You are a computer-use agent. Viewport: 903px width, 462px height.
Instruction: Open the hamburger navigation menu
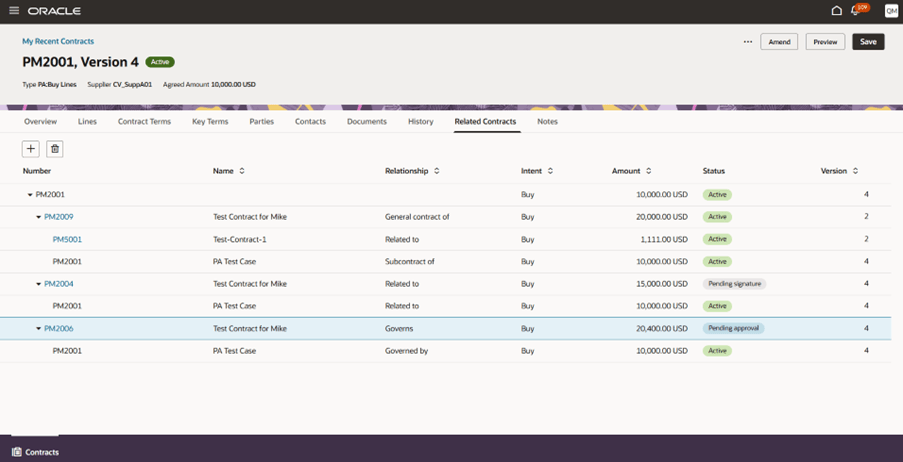click(14, 11)
